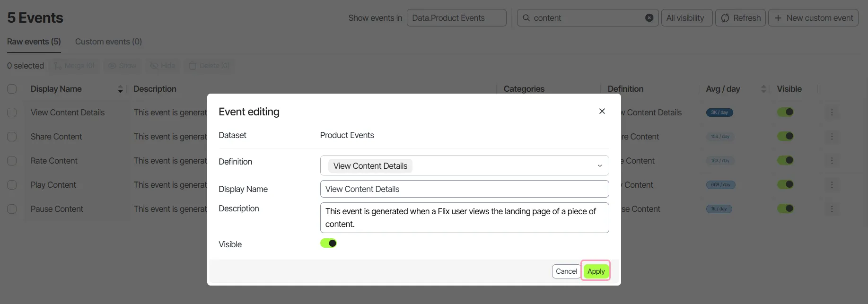Screen dimensions: 868x304
Task: Select the Rate Content row checkbox
Action: tap(12, 161)
